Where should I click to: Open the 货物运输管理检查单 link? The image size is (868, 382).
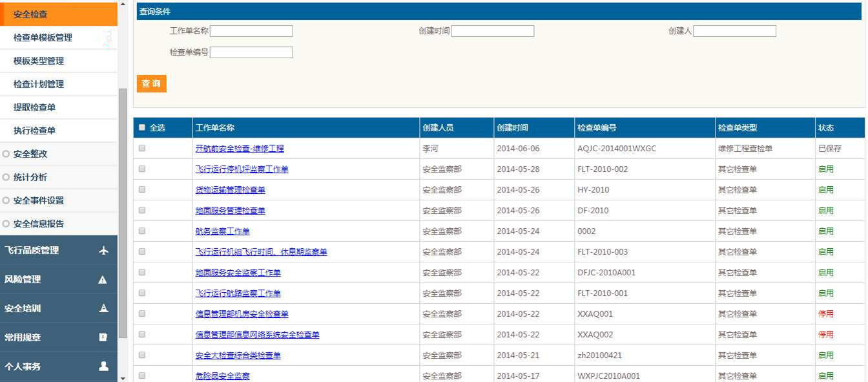pyautogui.click(x=231, y=190)
